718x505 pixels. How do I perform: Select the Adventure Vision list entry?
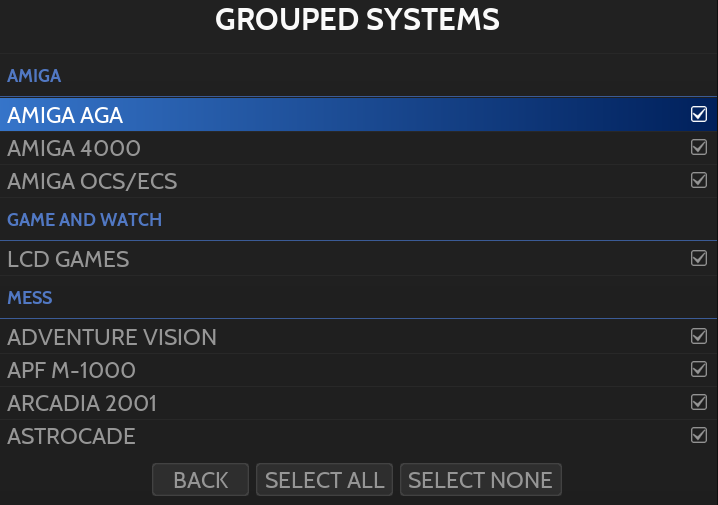tap(112, 338)
